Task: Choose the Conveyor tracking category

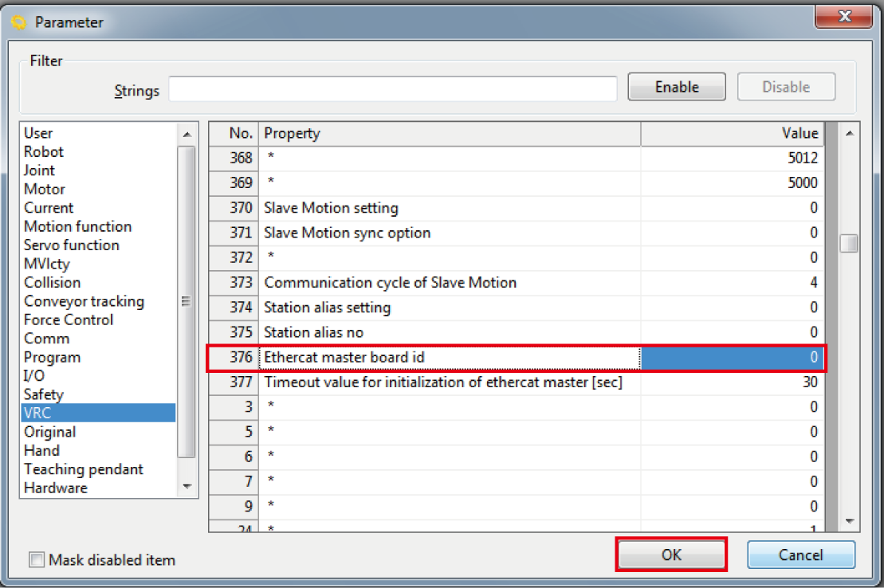Action: [x=84, y=302]
